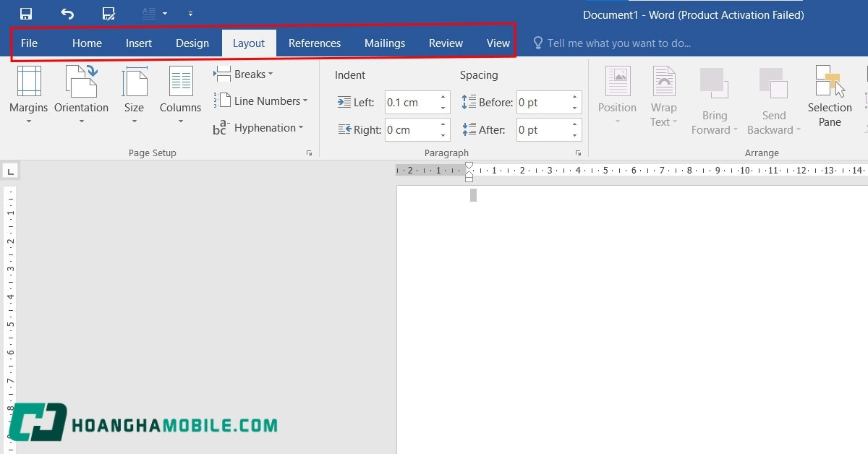Open the Customize Quick Access Toolbar arrow
Viewport: 868px width, 454px height.
click(190, 14)
